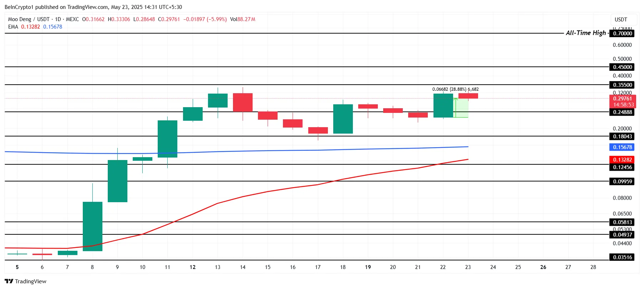Select the large green candle on May 8
Screen dimensions: 644x289
click(92, 226)
